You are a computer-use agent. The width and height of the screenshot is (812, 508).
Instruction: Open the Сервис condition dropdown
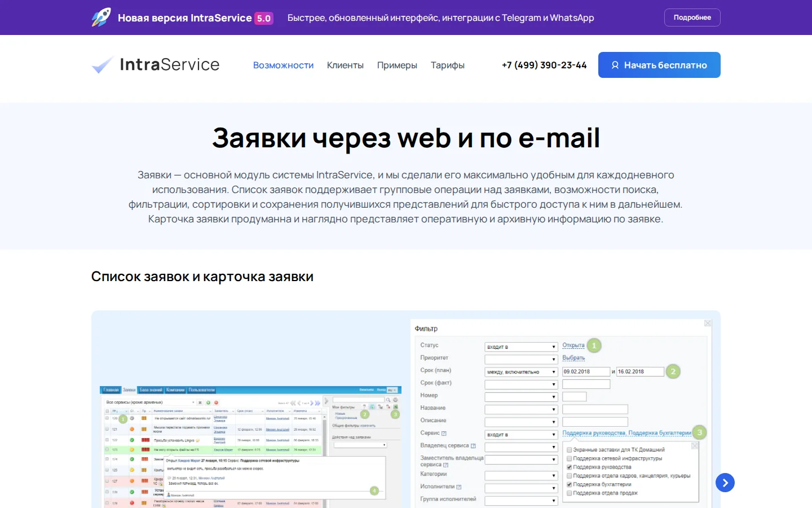[x=522, y=435]
